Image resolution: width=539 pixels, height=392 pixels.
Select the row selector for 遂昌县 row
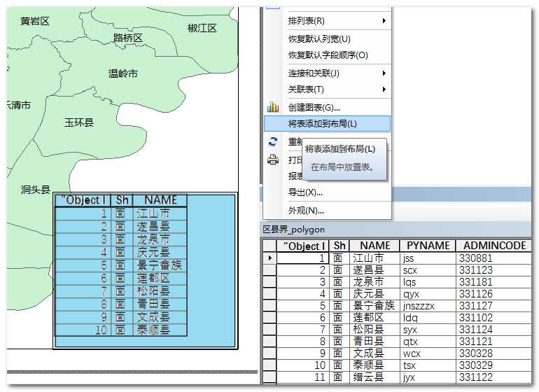pyautogui.click(x=269, y=270)
